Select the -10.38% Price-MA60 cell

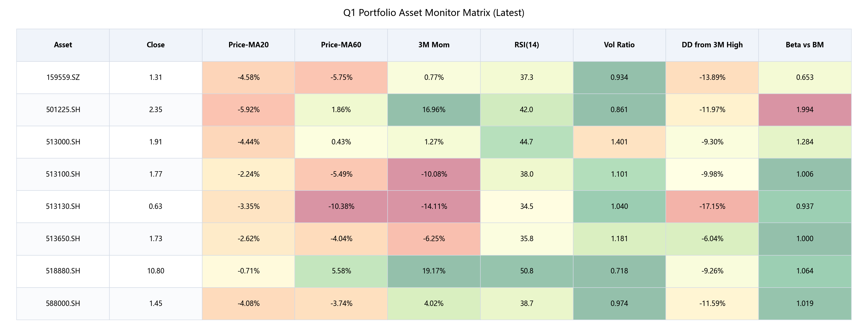pos(341,206)
